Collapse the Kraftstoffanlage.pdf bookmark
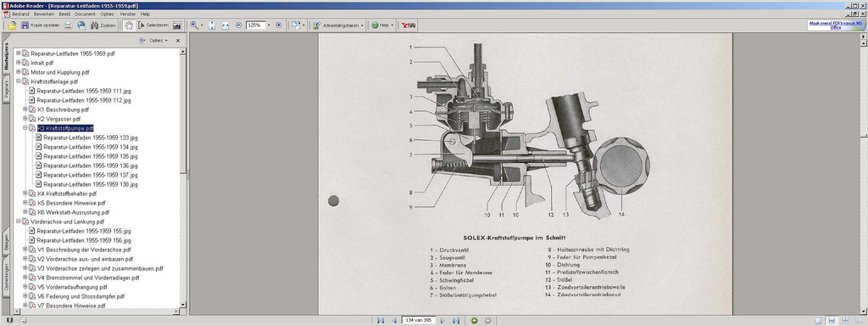 coord(19,81)
